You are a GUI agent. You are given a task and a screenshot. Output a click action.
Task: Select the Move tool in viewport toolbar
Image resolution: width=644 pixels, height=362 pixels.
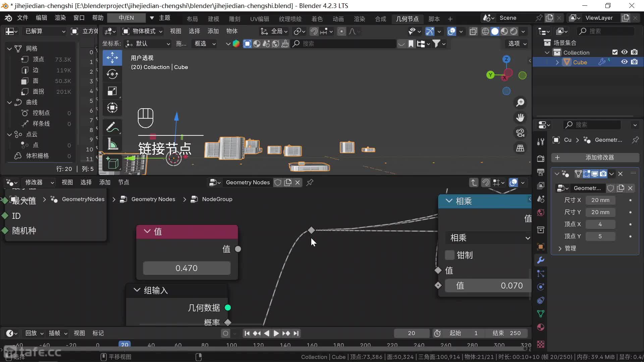112,58
